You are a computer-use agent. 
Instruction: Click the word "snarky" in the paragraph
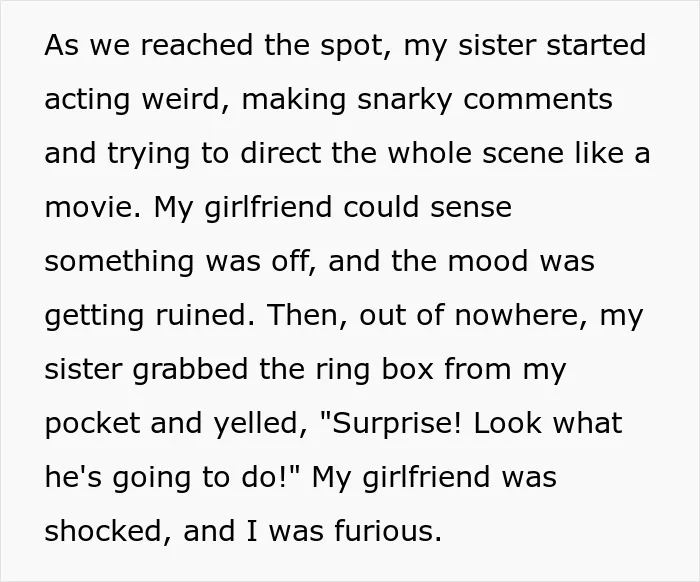pos(404,100)
